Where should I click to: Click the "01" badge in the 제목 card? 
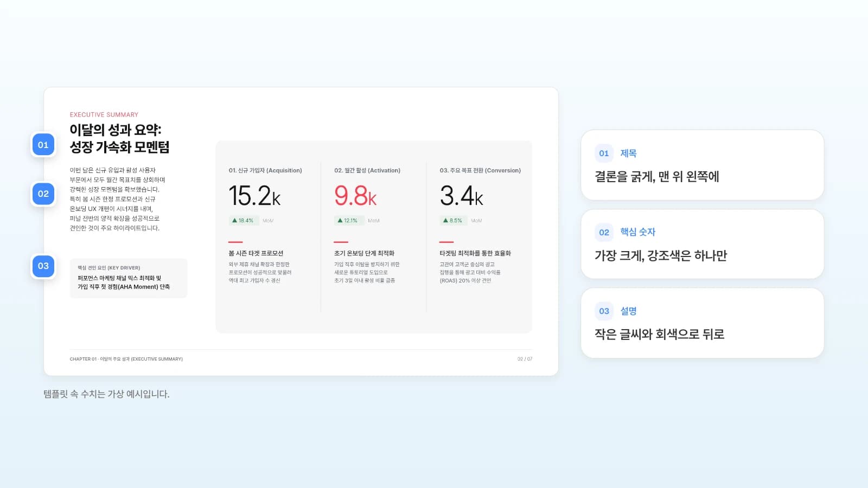(x=604, y=153)
